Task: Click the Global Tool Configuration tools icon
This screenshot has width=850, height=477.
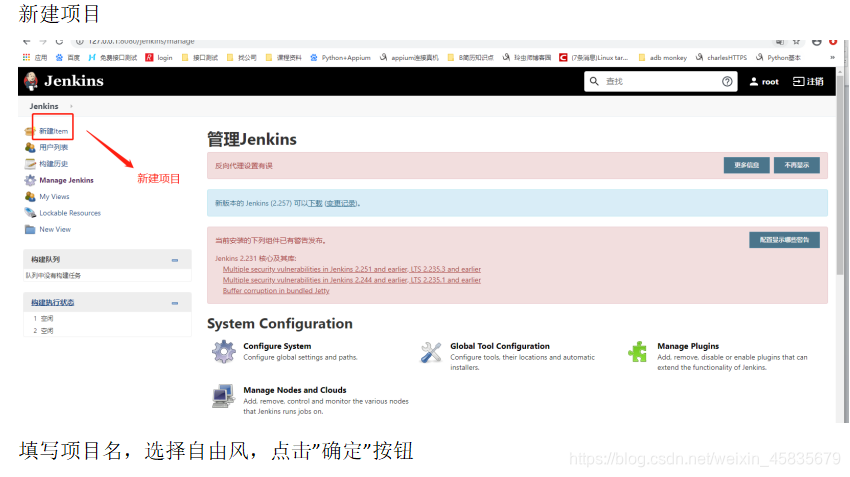Action: [431, 352]
